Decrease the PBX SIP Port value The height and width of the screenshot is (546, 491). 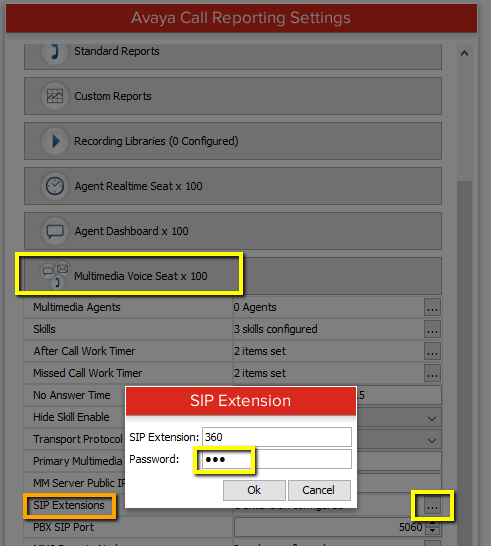(432, 531)
